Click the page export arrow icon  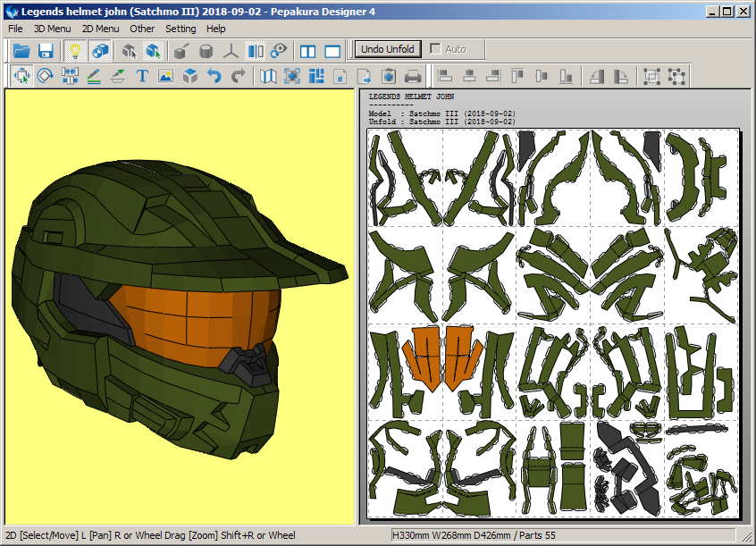365,76
